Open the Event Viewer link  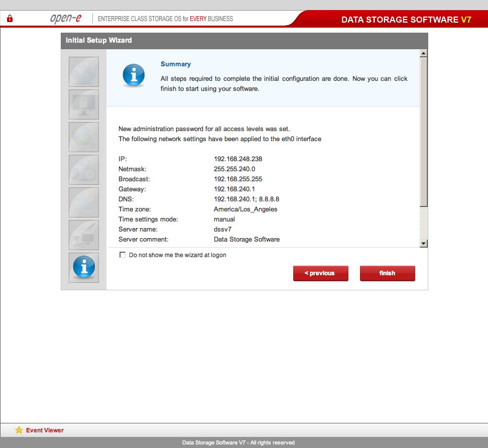[x=45, y=430]
